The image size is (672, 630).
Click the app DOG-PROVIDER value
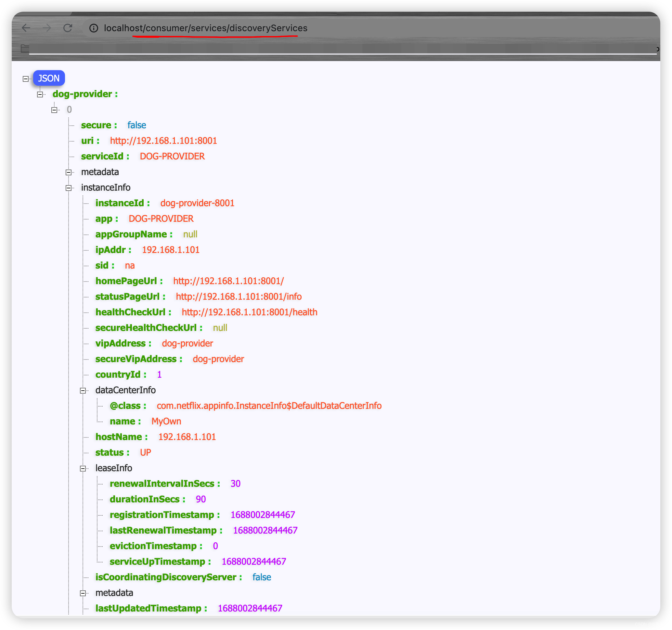coord(161,219)
